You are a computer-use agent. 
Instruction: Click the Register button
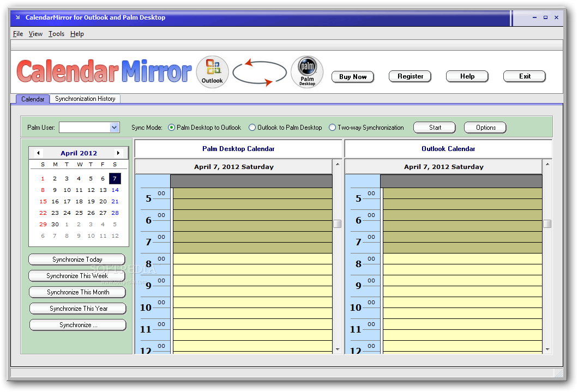pos(410,76)
